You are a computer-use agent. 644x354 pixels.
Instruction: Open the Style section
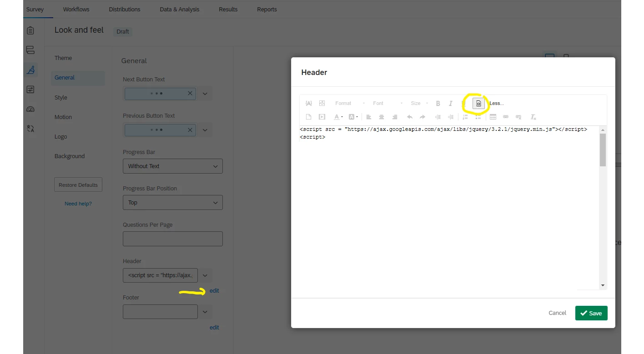pyautogui.click(x=61, y=97)
